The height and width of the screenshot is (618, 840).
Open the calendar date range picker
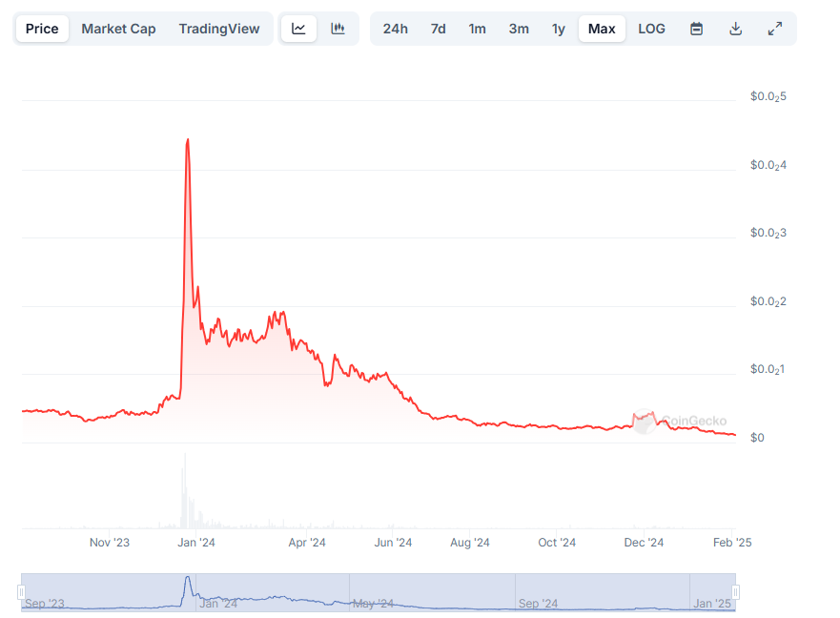tap(696, 29)
